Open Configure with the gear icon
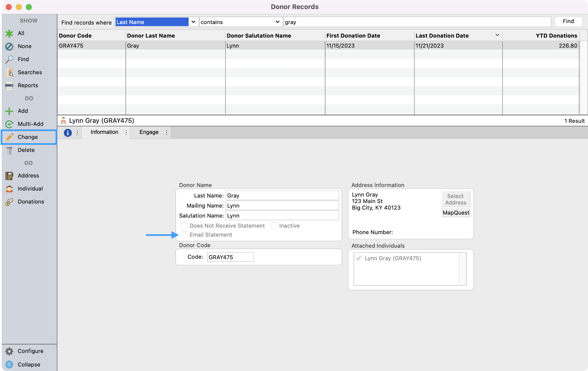 [9, 351]
